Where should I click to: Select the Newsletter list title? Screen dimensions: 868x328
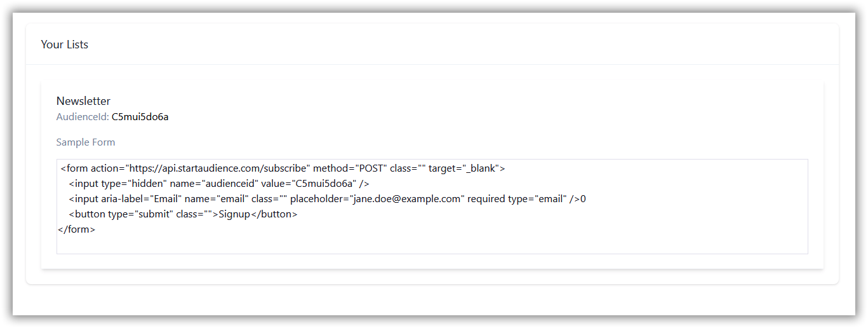pos(83,101)
